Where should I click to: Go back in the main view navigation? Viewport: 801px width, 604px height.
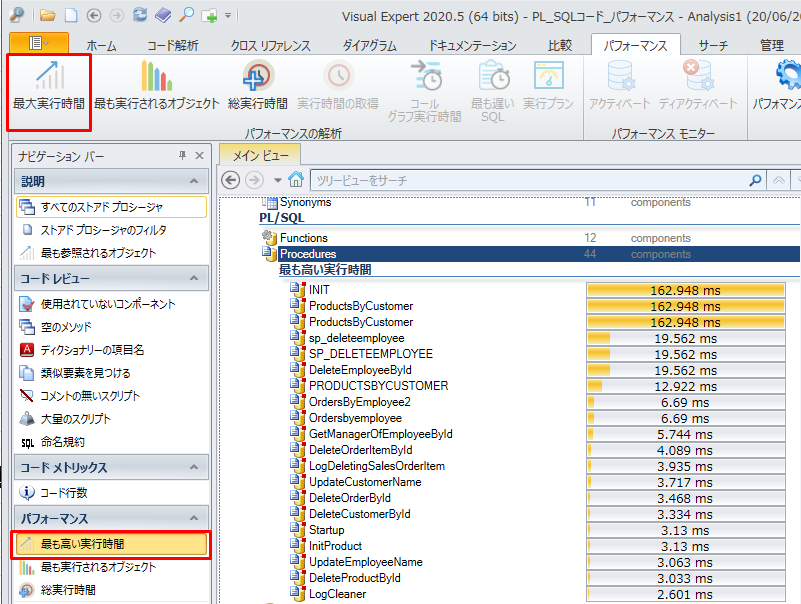point(231,180)
